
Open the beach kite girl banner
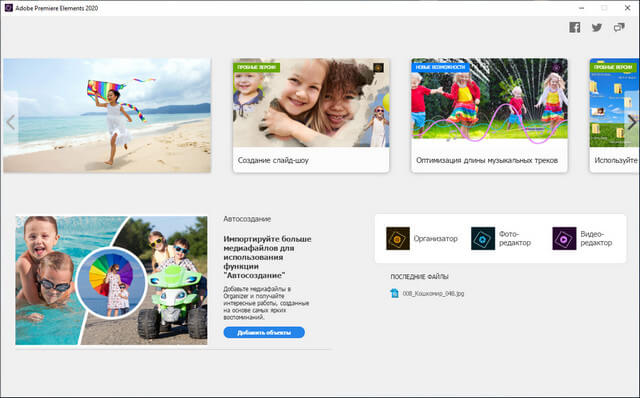(107, 115)
